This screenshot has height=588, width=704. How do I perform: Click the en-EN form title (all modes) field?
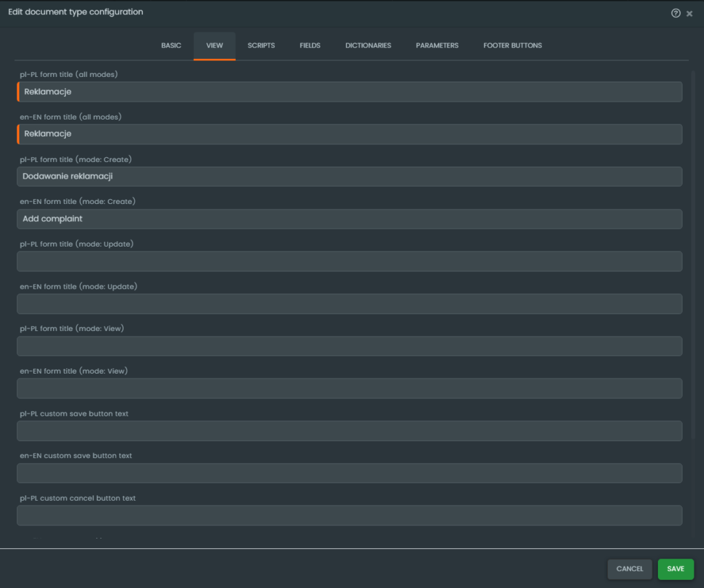point(349,134)
